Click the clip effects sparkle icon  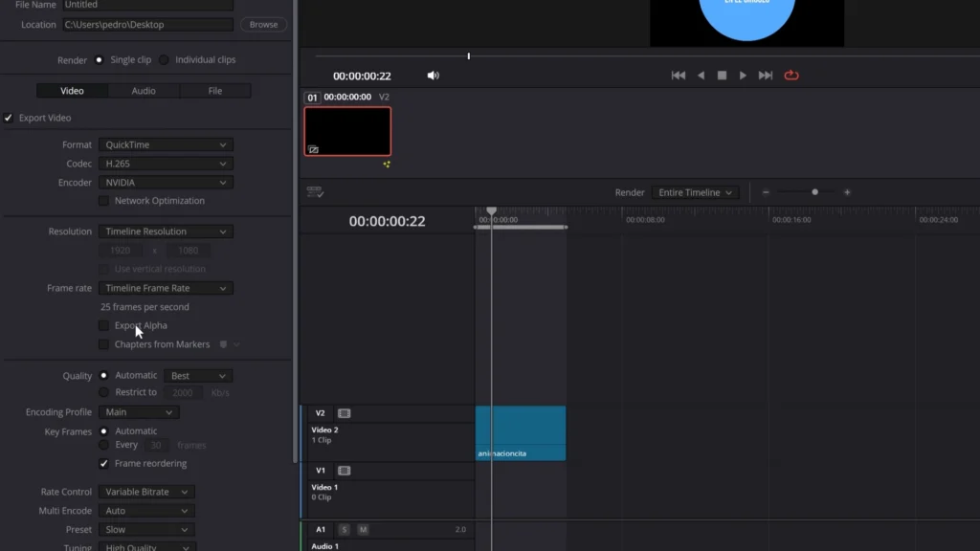click(387, 165)
